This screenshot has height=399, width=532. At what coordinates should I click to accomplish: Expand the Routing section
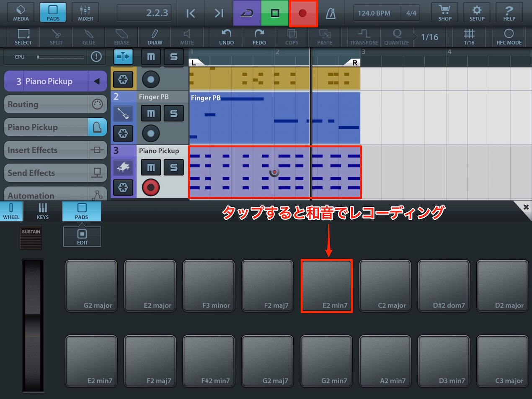point(55,104)
